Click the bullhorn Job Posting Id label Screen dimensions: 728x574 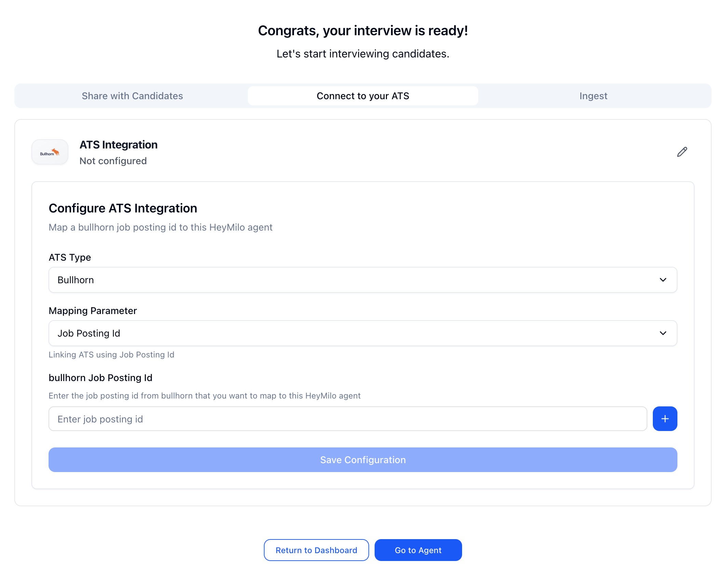[x=100, y=378]
